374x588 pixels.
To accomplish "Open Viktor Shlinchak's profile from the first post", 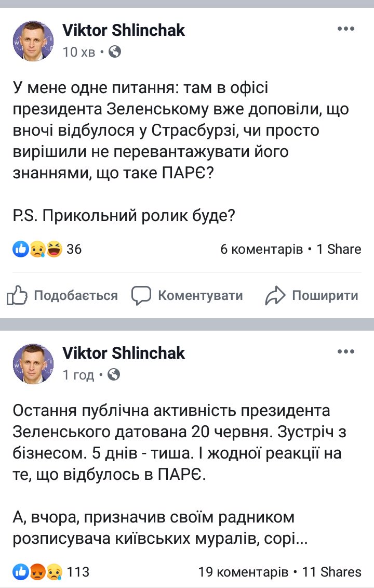I will pos(124,30).
